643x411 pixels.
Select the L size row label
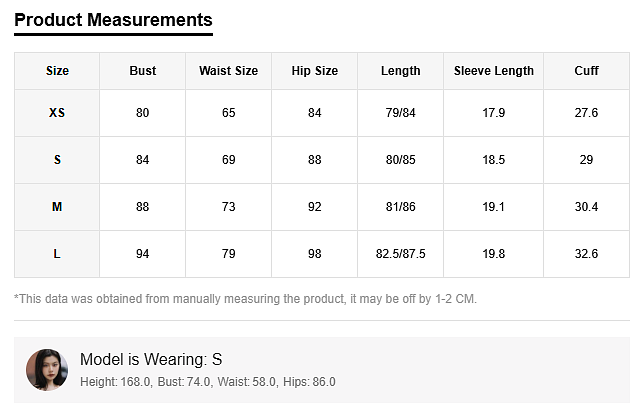pos(57,254)
